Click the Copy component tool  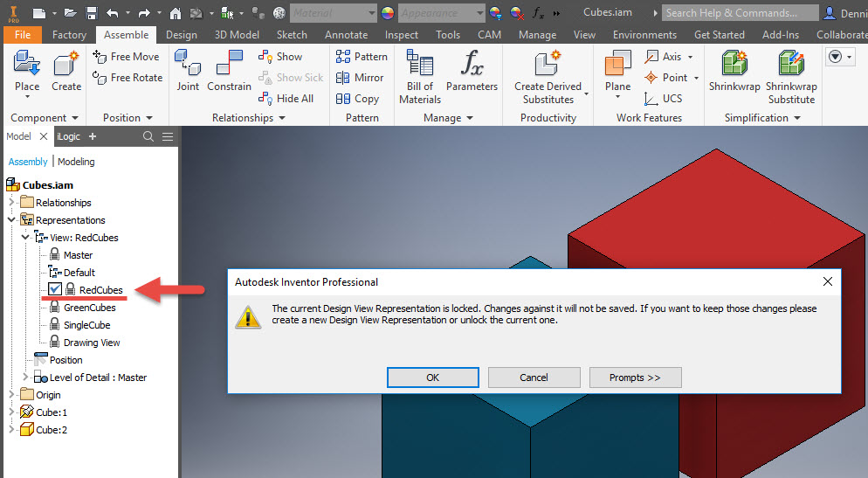tap(358, 99)
